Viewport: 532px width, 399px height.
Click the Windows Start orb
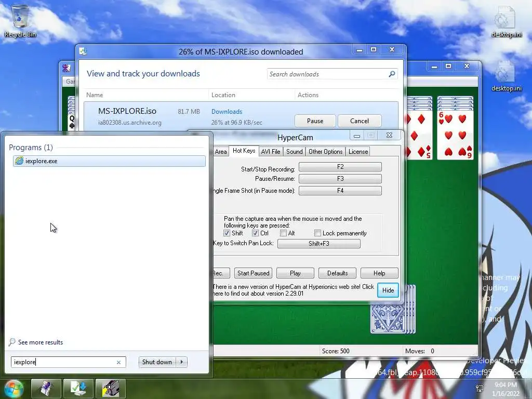[x=14, y=389]
